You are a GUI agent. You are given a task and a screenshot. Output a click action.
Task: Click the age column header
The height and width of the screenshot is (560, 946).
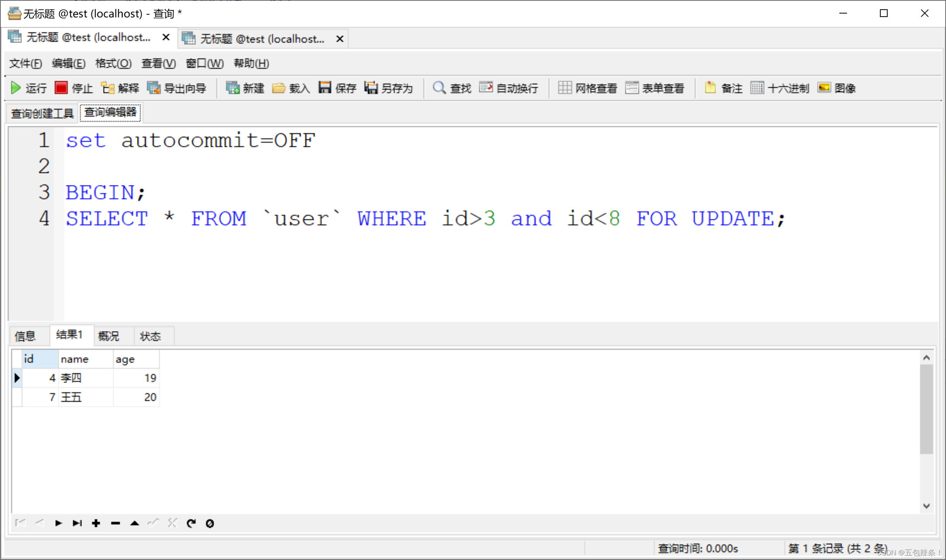click(x=136, y=359)
